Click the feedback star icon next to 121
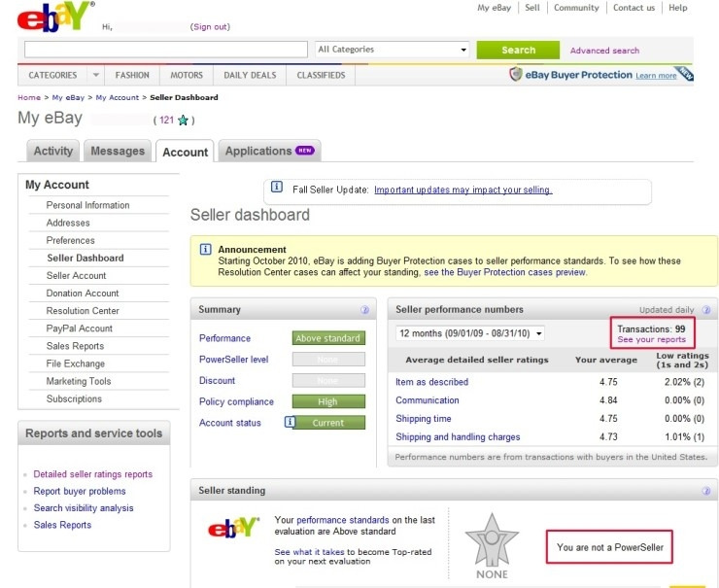This screenshot has width=719, height=588. pos(183,121)
